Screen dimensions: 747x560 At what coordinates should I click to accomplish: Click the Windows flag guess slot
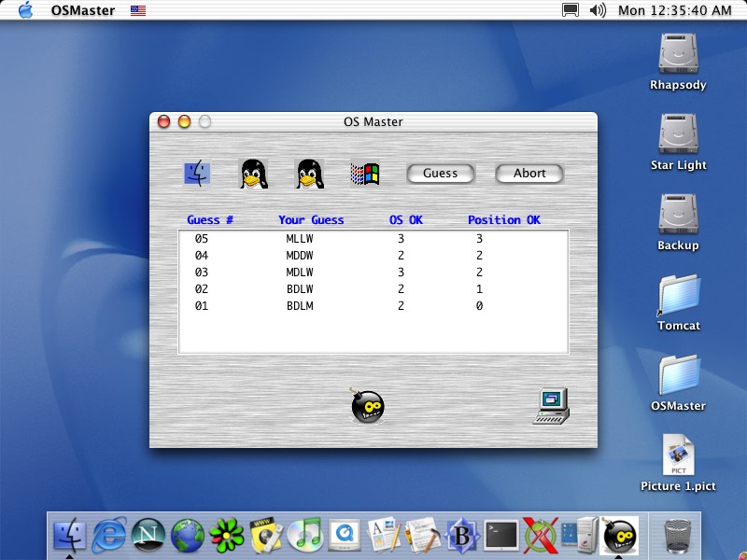click(365, 174)
